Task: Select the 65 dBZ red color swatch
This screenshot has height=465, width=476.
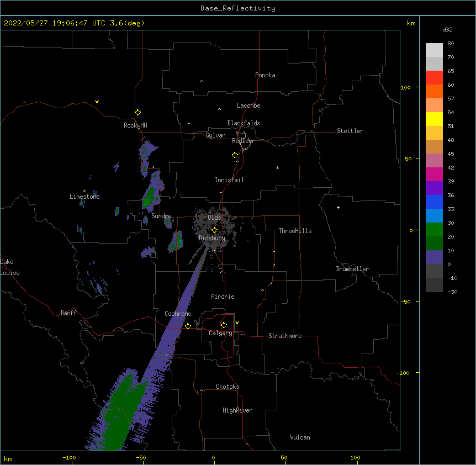Action: pyautogui.click(x=434, y=77)
